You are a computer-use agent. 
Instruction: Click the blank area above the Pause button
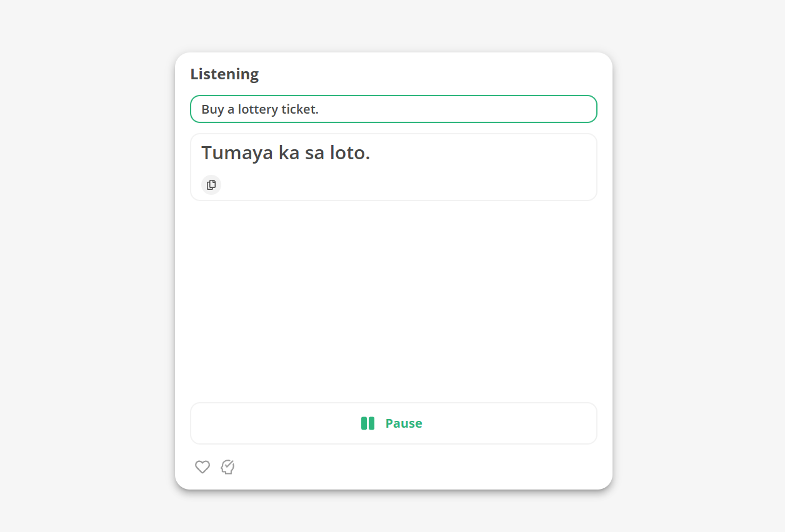[x=394, y=300]
